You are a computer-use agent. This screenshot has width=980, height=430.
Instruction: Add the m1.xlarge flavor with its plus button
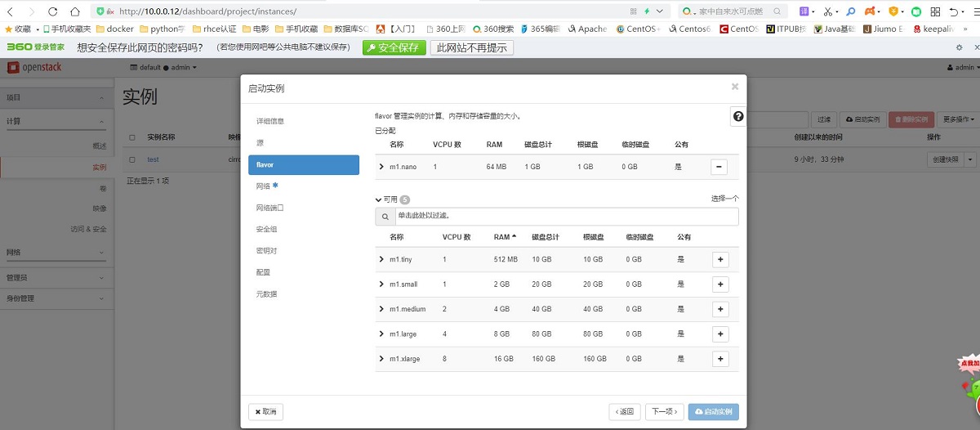point(720,359)
